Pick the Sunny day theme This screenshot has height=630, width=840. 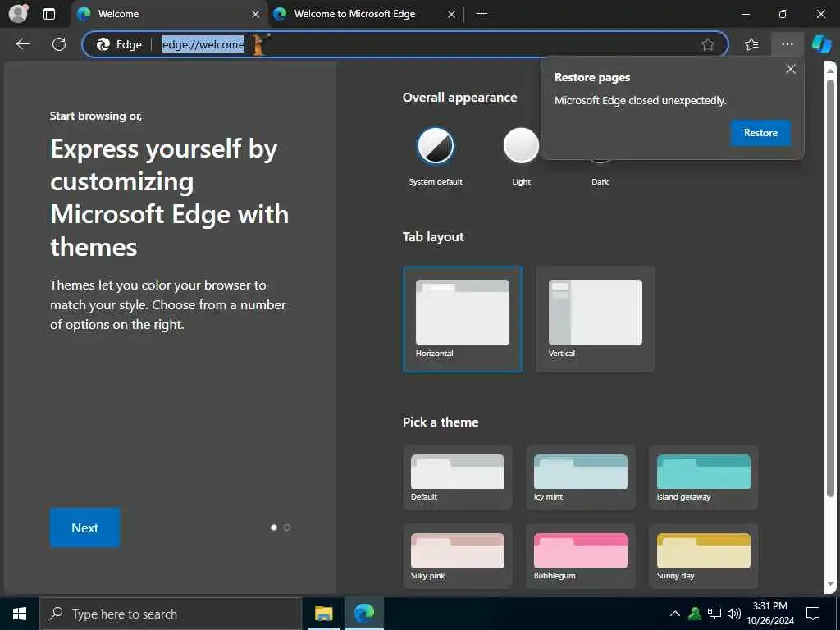click(x=703, y=556)
